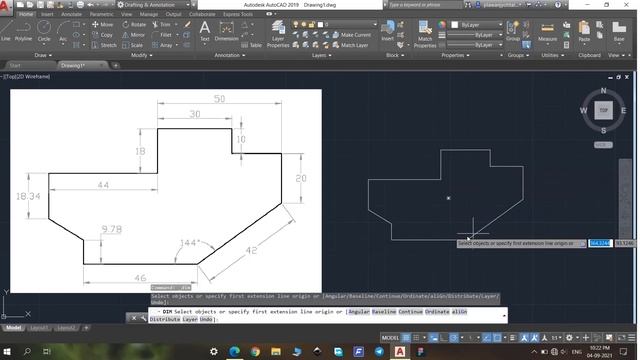
Task: Open Microsoft Edge from taskbar
Action: click(234, 351)
